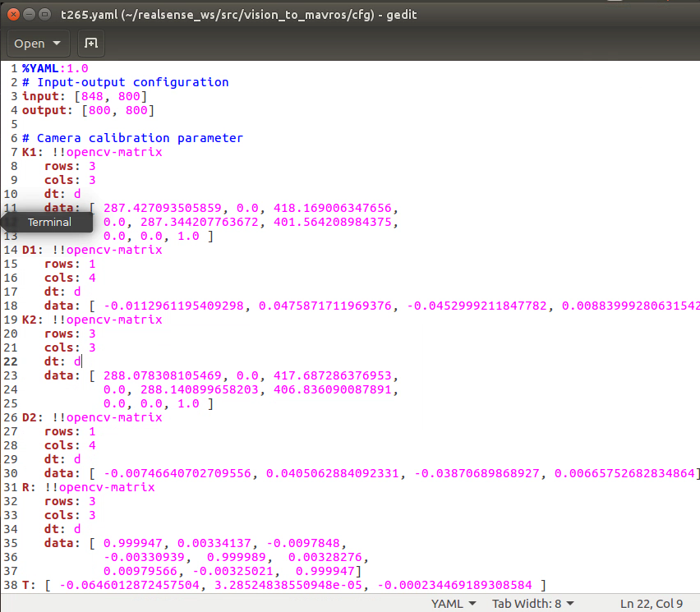This screenshot has width=700, height=612.
Task: Click the 'K1: !!opencv-matrix' line
Action: [x=92, y=152]
